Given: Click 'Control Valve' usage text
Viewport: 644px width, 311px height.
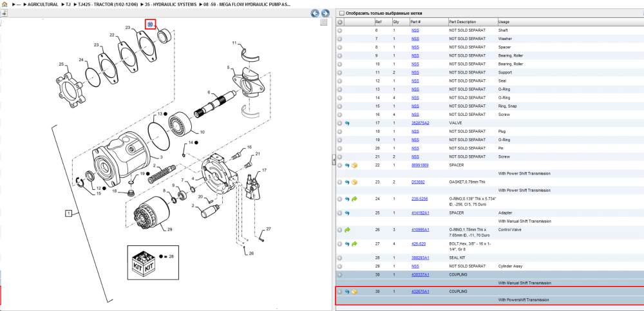Looking at the screenshot, I should tap(509, 230).
